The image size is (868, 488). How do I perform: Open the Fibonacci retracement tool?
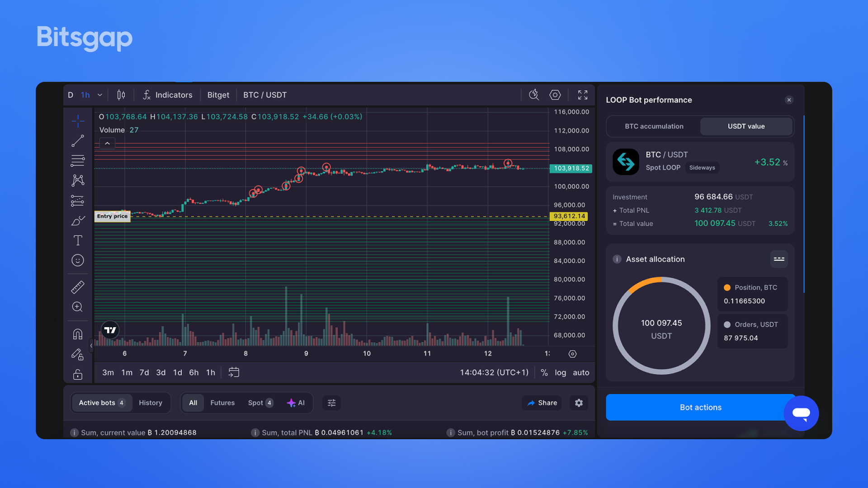point(78,160)
